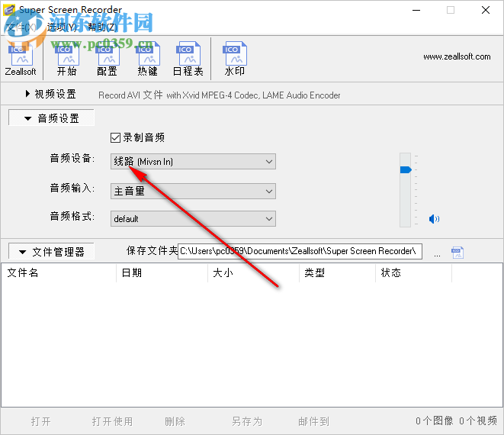Open the 音频输入 dropdown
This screenshot has width=504, height=435.
coord(193,191)
